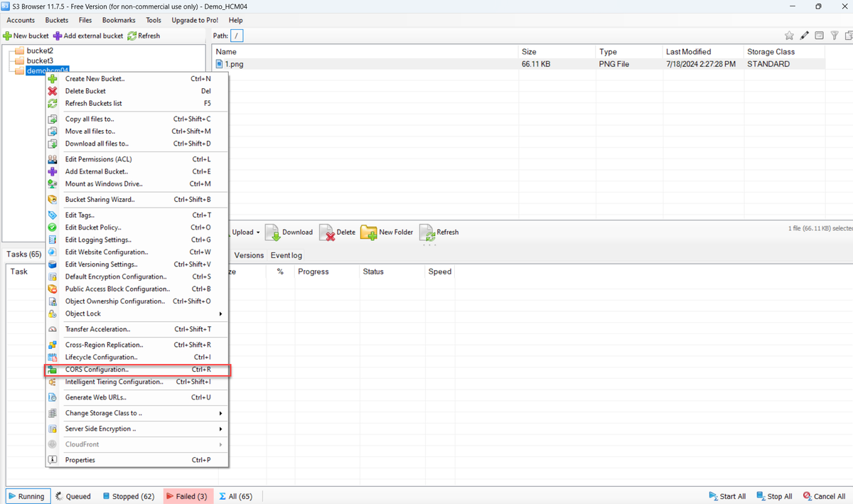
Task: Switch to the Event log tab
Action: coord(286,255)
